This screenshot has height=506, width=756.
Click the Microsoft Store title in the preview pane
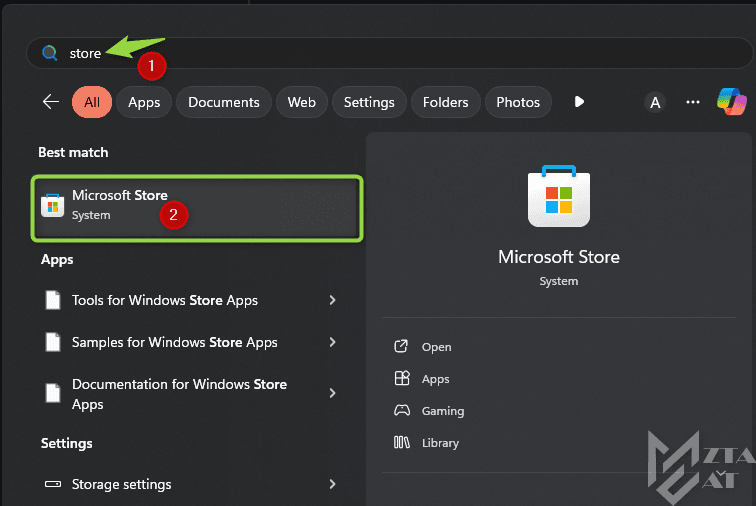[x=559, y=257]
